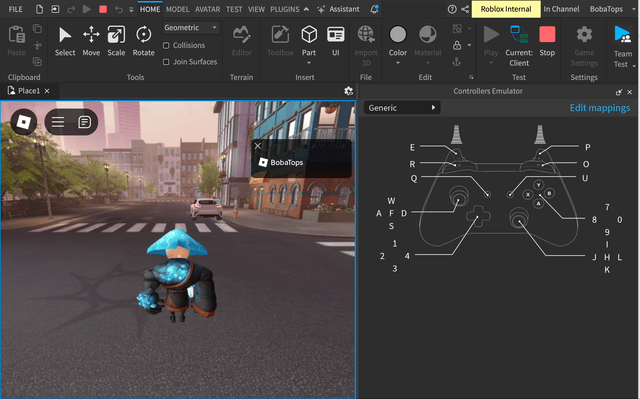
Task: Expand the quick access toolbar options
Action: [131, 9]
